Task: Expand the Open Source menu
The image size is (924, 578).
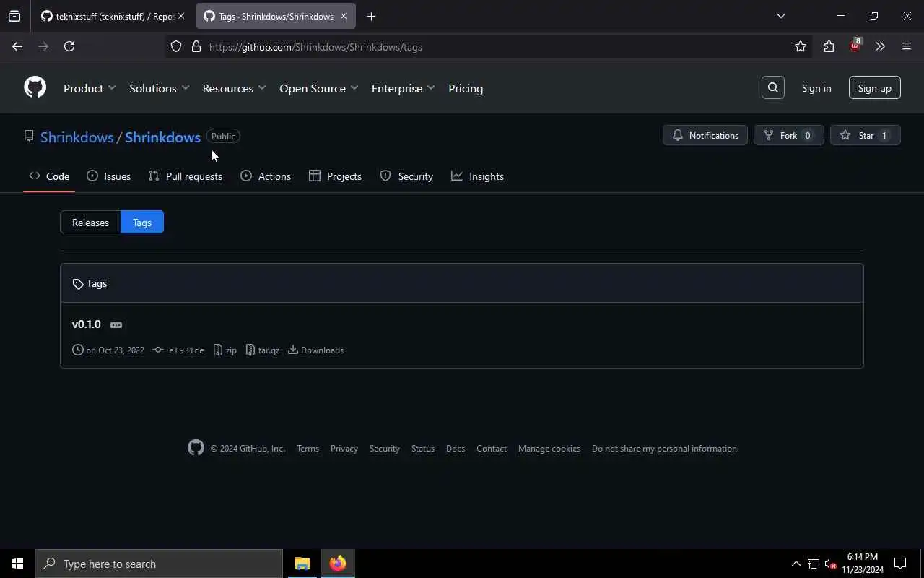Action: [318, 88]
